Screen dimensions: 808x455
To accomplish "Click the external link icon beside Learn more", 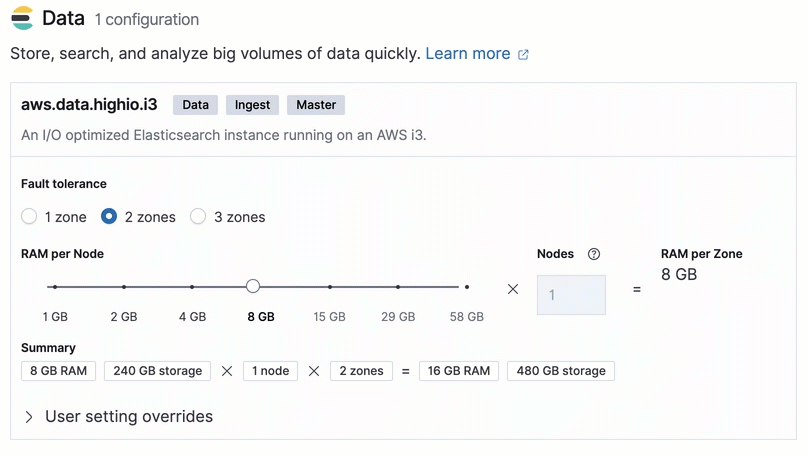I will [523, 55].
